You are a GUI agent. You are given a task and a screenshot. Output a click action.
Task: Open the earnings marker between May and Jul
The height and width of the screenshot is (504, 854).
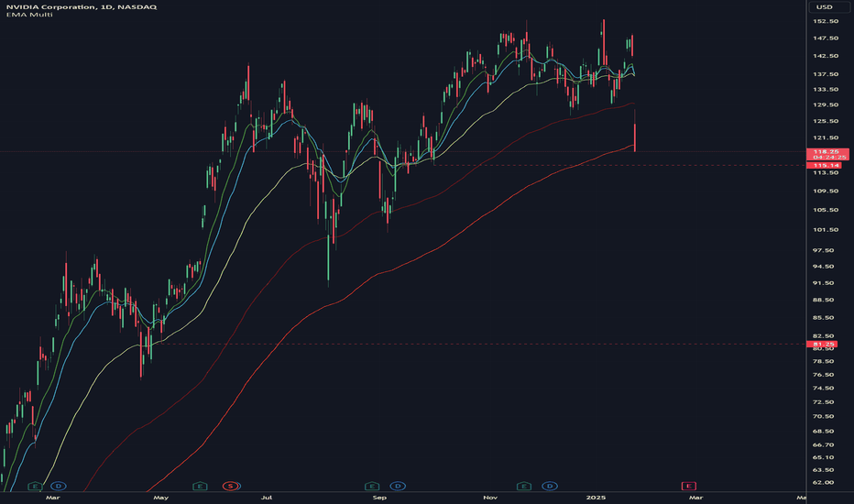(200, 486)
